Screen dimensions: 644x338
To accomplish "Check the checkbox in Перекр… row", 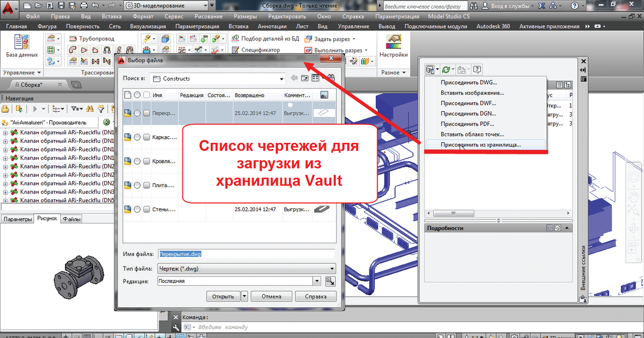I will point(146,113).
